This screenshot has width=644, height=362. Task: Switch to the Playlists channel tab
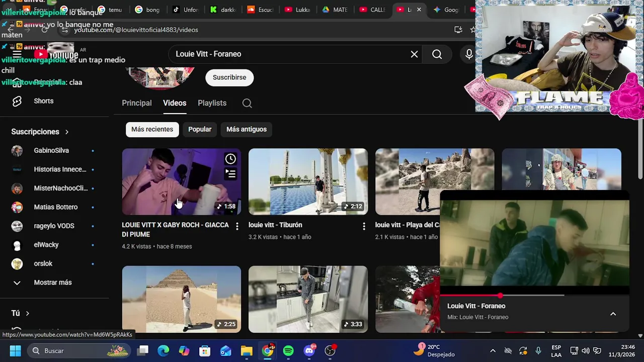point(212,103)
